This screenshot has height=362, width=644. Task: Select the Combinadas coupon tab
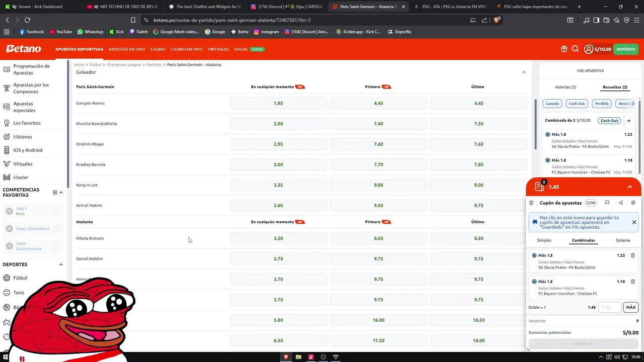click(583, 240)
